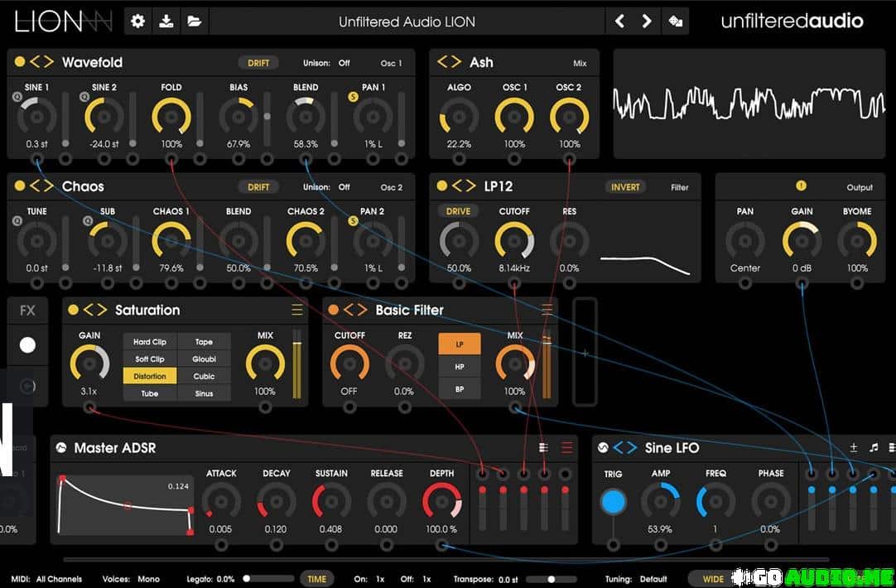Switch Wavefold oscillator type with arrows

pyautogui.click(x=42, y=62)
